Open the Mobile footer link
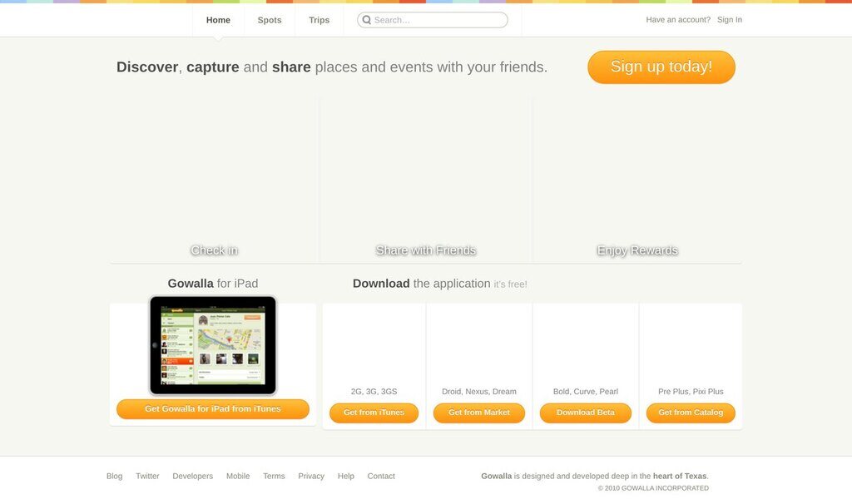The image size is (852, 504). coord(238,476)
